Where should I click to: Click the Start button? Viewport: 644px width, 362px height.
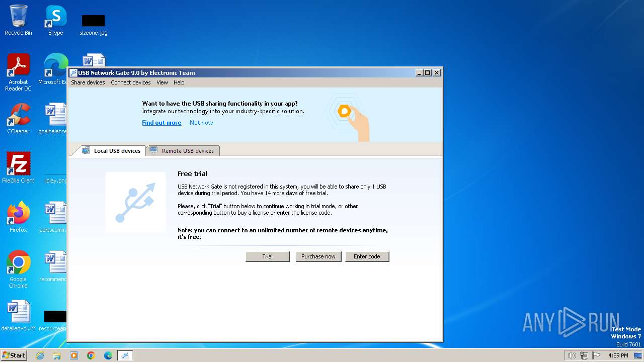(14, 355)
